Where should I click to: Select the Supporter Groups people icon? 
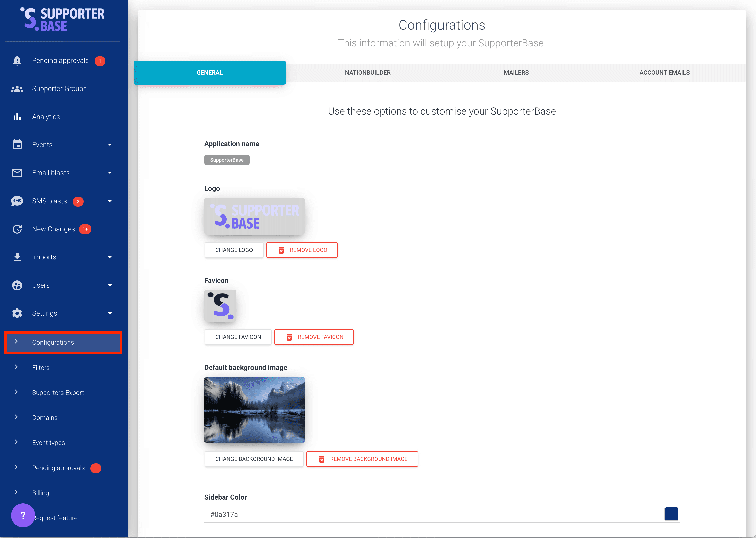point(17,88)
